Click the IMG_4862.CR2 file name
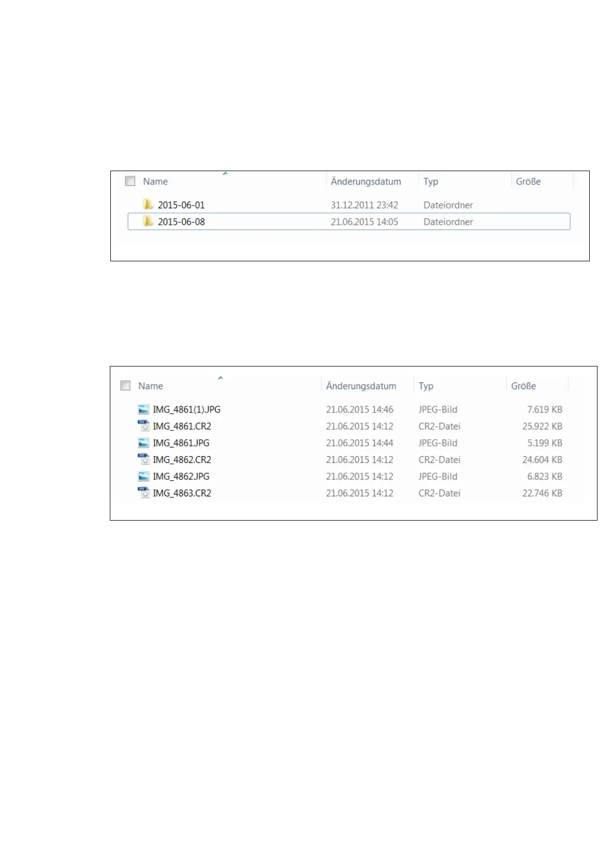This screenshot has height=868, width=614. pos(182,460)
